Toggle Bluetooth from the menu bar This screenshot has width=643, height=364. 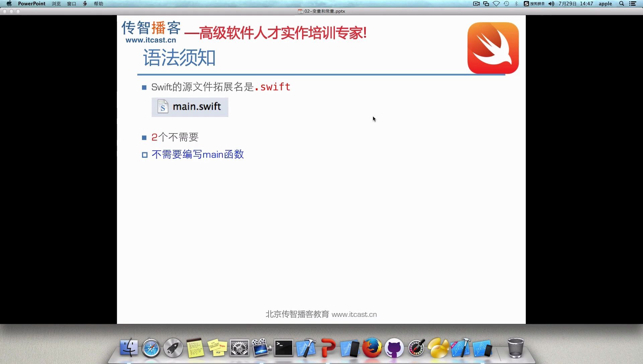(516, 4)
